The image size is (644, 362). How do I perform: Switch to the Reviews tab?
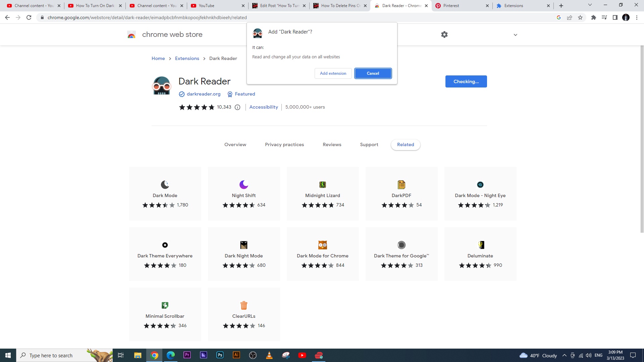tap(332, 144)
